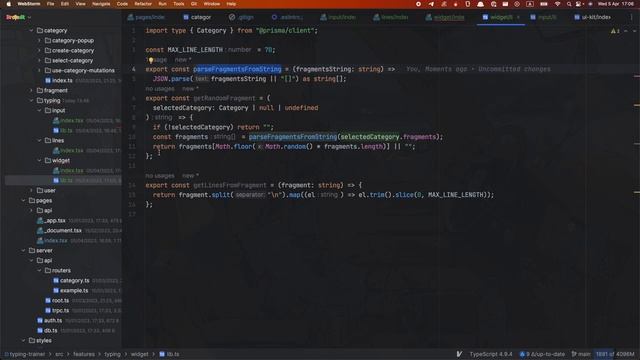Open _app.tsx in pages

pos(54,220)
